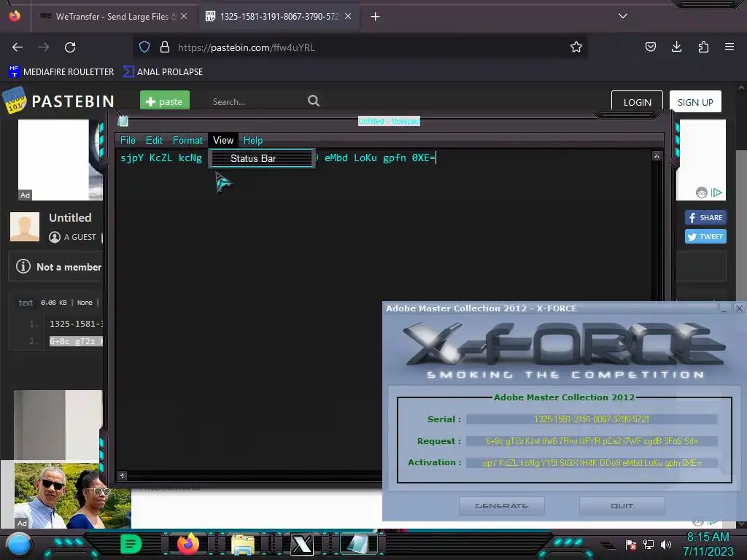Toggle Status Bar in View menu
Screen dimensions: 747x560
coord(262,158)
